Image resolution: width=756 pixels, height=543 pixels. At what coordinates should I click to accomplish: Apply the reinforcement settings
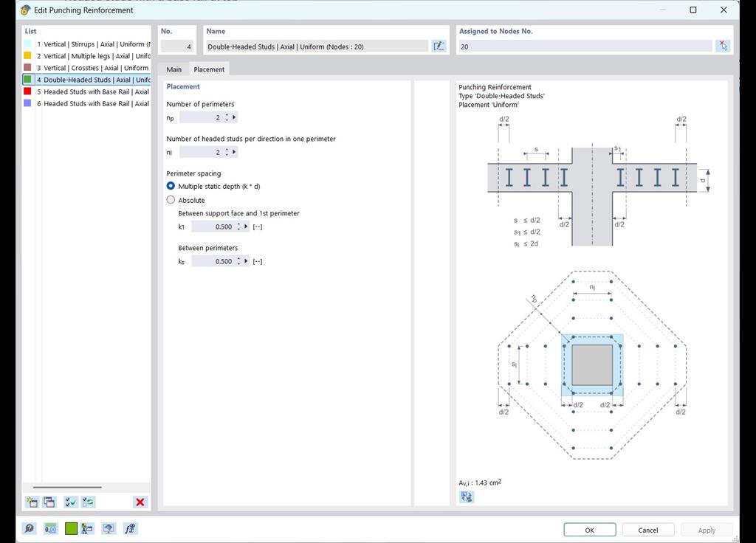[x=706, y=529]
